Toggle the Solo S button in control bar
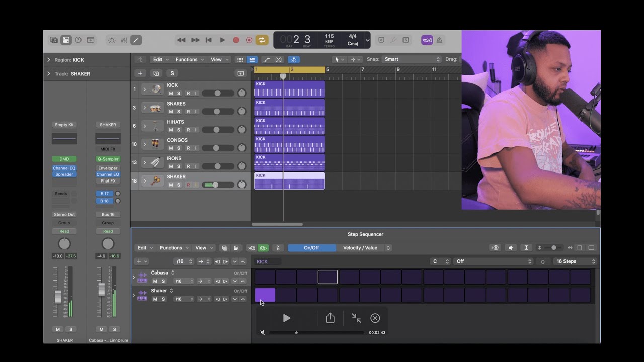 coord(406,40)
